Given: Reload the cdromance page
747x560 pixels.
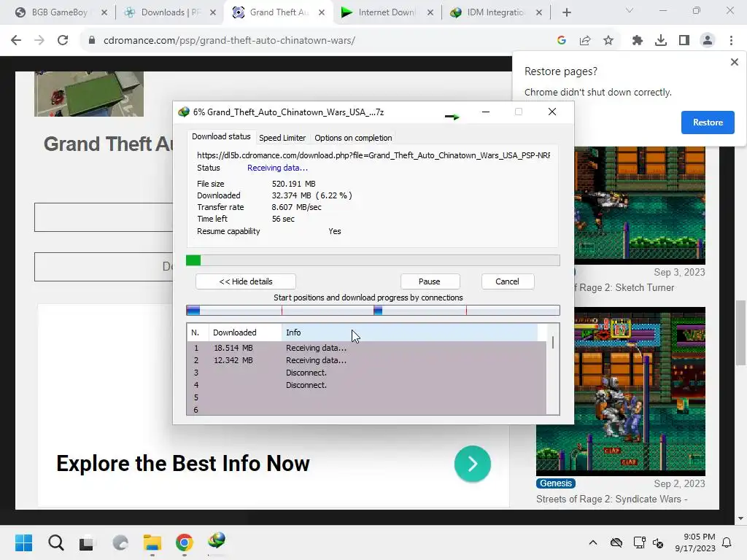Looking at the screenshot, I should [63, 41].
